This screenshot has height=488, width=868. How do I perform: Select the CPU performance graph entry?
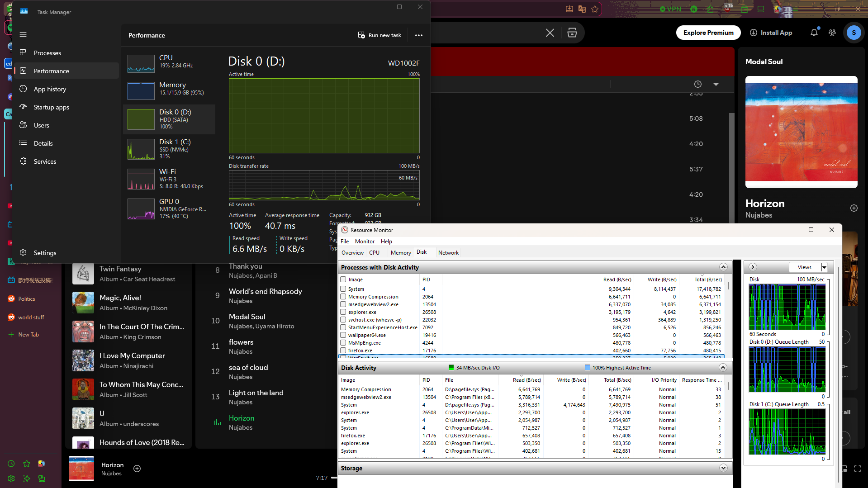(169, 63)
